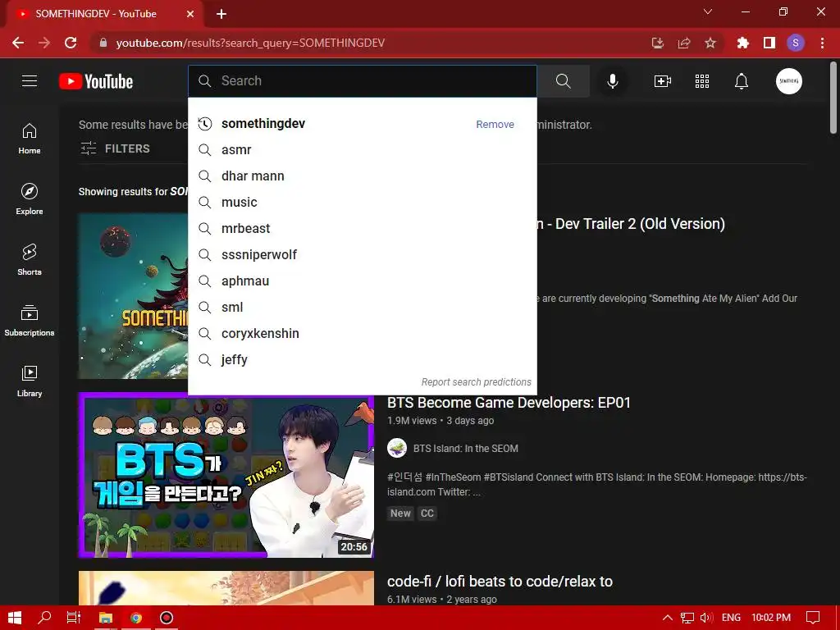Image resolution: width=840 pixels, height=630 pixels.
Task: Close the SOMETHINGDEV YouTube tab
Action: pyautogui.click(x=190, y=14)
